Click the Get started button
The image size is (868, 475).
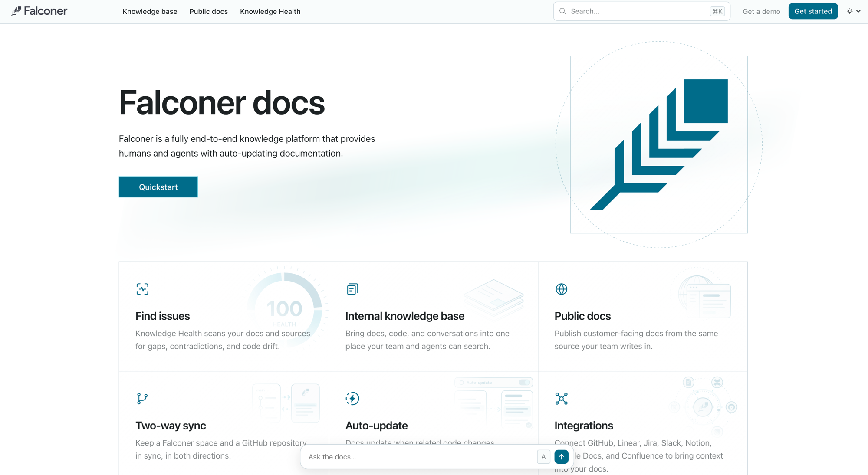click(813, 11)
